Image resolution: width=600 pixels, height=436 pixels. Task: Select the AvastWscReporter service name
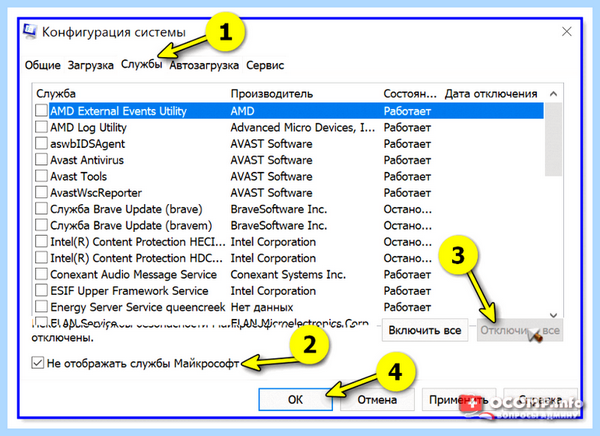pyautogui.click(x=96, y=193)
